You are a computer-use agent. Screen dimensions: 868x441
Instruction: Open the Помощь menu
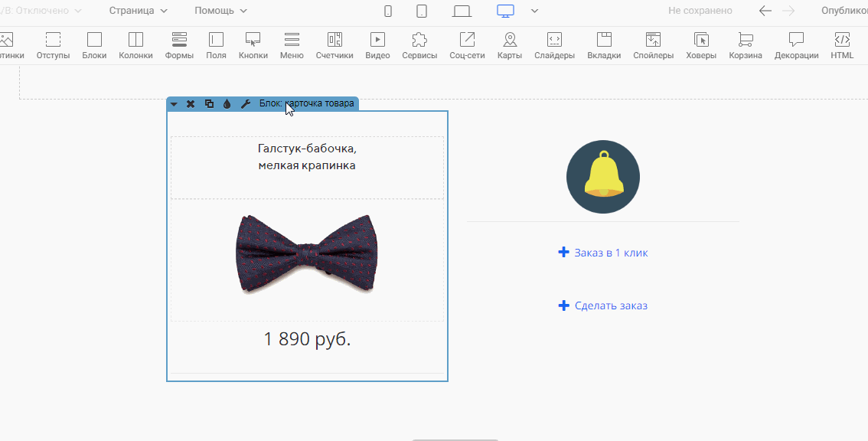pyautogui.click(x=220, y=11)
